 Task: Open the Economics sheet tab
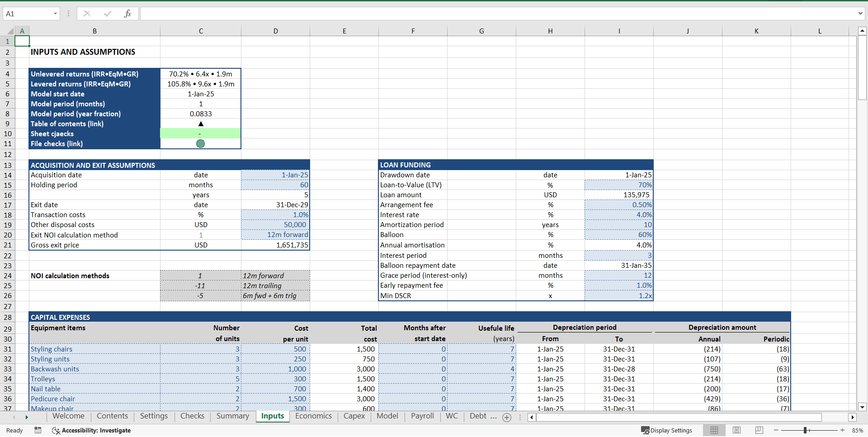click(x=313, y=416)
